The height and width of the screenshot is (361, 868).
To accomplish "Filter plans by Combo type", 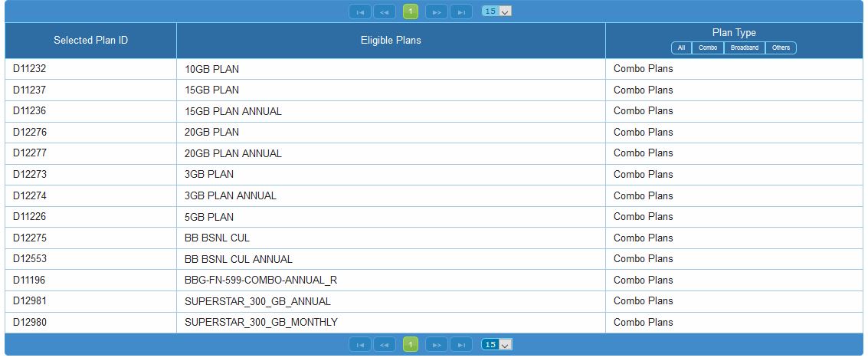I will (x=708, y=48).
